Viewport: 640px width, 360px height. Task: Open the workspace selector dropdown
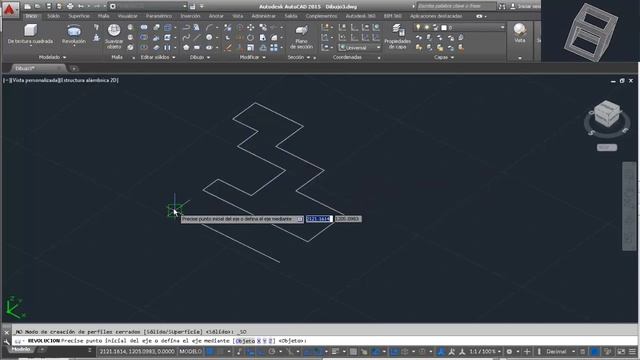click(x=149, y=6)
